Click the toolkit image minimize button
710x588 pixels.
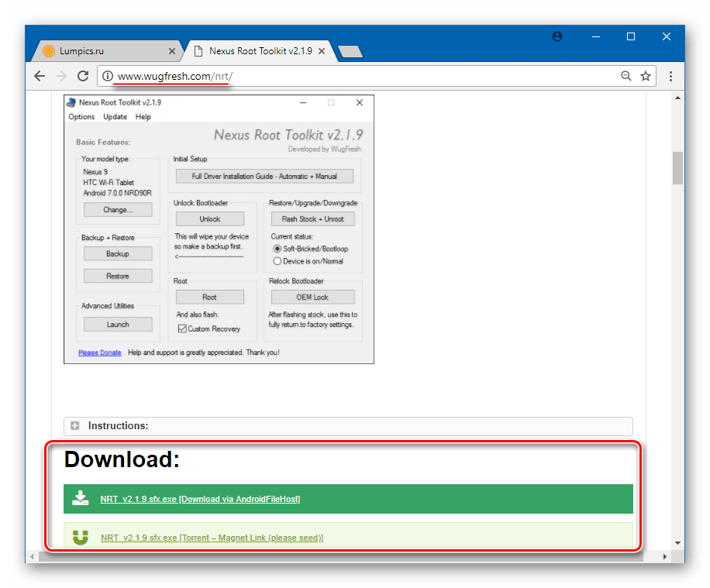[303, 103]
